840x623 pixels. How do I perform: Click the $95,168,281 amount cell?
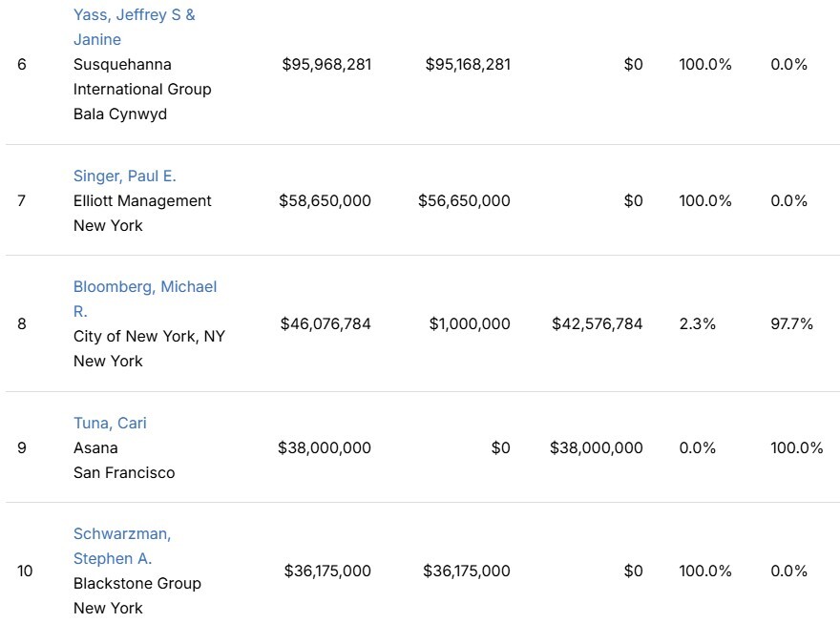pos(466,65)
